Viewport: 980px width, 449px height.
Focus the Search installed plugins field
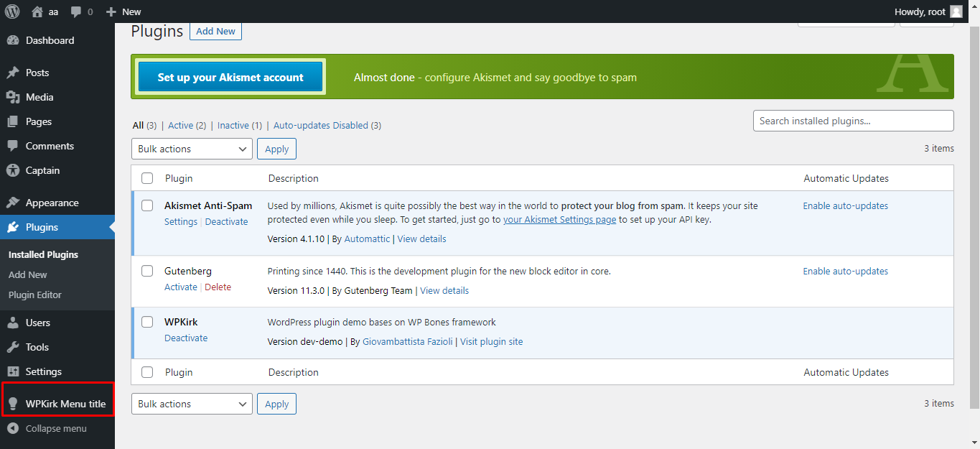point(853,121)
